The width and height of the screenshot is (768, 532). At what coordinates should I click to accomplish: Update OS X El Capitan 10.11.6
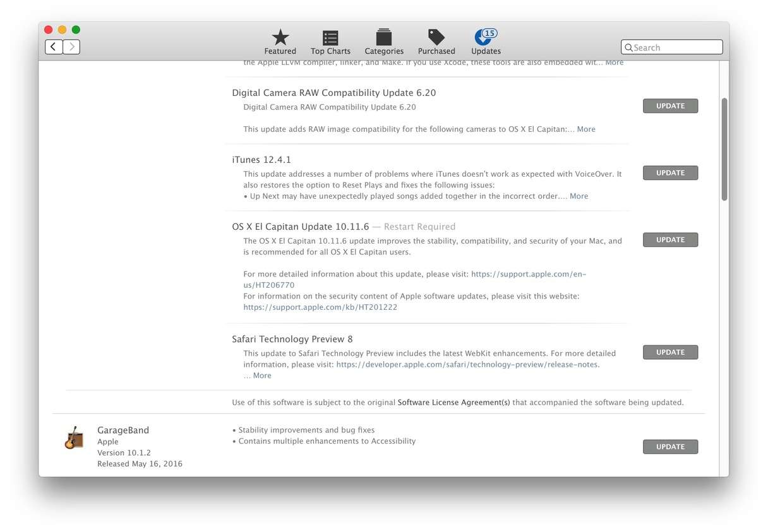click(x=670, y=240)
